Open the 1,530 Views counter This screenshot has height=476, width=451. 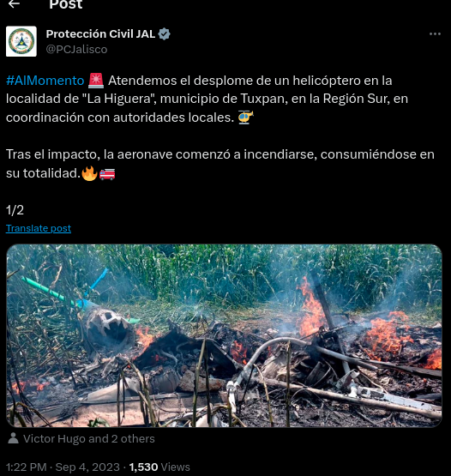pyautogui.click(x=159, y=467)
